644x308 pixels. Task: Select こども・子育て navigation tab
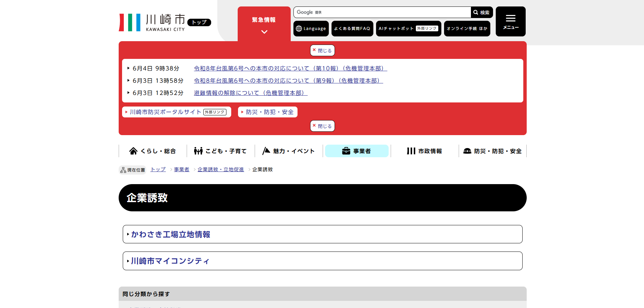(221, 151)
